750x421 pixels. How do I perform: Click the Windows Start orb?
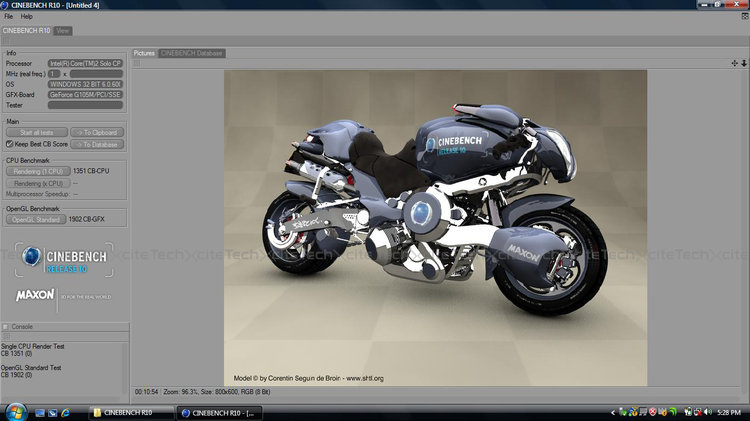click(x=15, y=412)
